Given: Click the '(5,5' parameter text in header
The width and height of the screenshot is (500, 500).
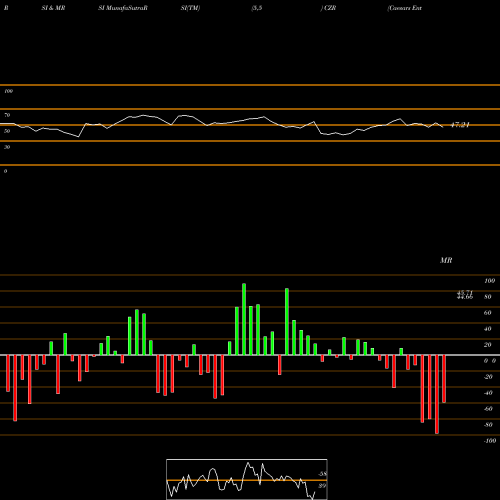Looking at the screenshot, I should point(257,8).
